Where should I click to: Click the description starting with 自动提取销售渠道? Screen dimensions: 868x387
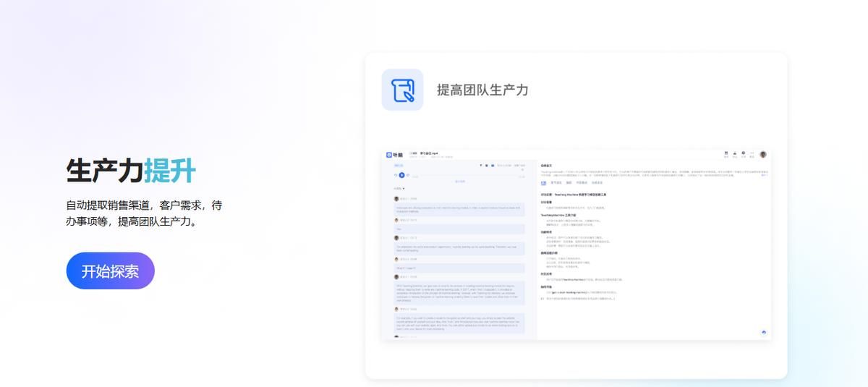144,213
